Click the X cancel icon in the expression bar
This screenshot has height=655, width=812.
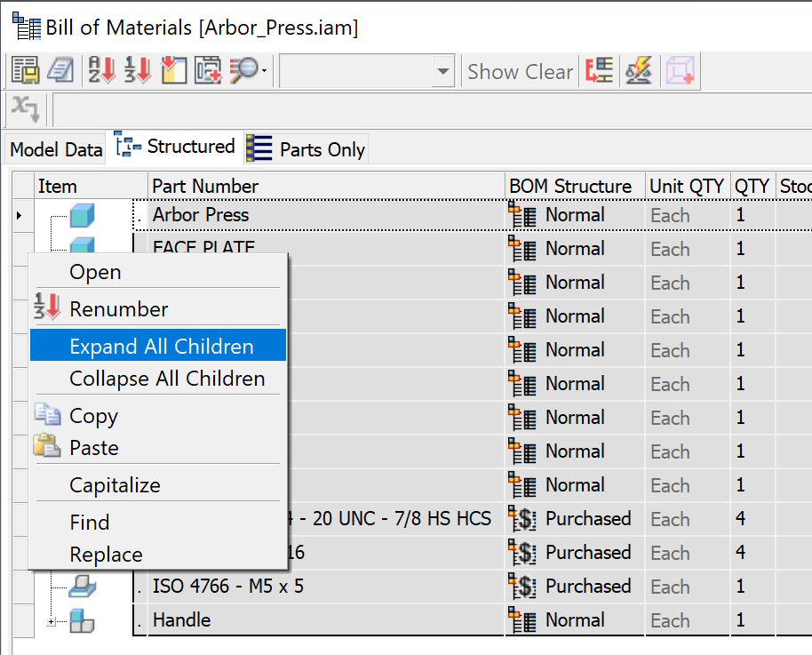pyautogui.click(x=25, y=109)
